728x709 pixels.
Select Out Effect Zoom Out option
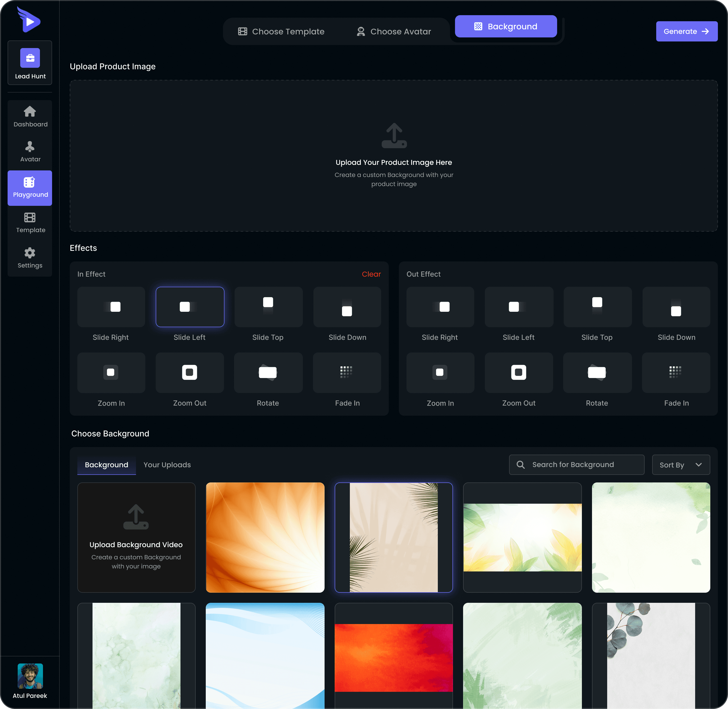click(518, 372)
